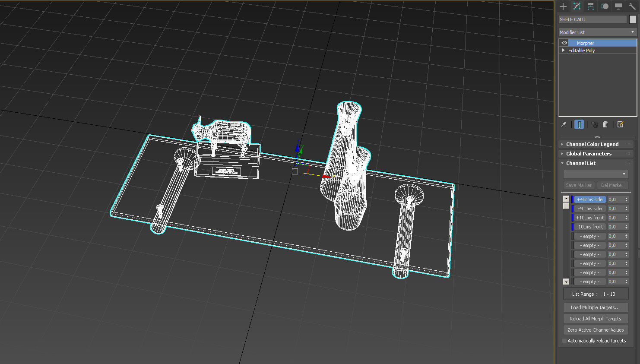Image resolution: width=640 pixels, height=364 pixels.
Task: Click the Del Marker button
Action: (612, 185)
